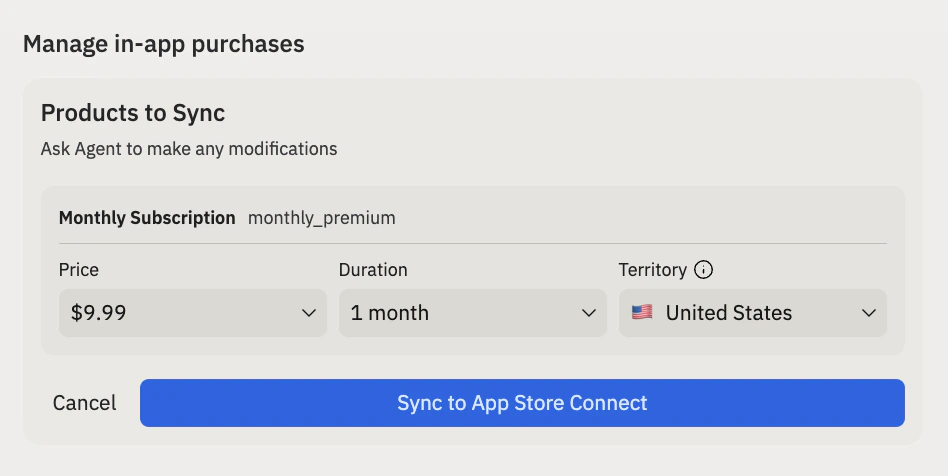This screenshot has width=948, height=476.
Task: Click the Sync to App Store Connect button
Action: 522,403
